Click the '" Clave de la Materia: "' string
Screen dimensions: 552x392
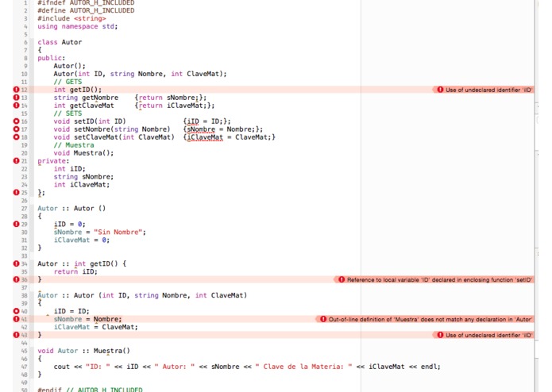coord(303,367)
